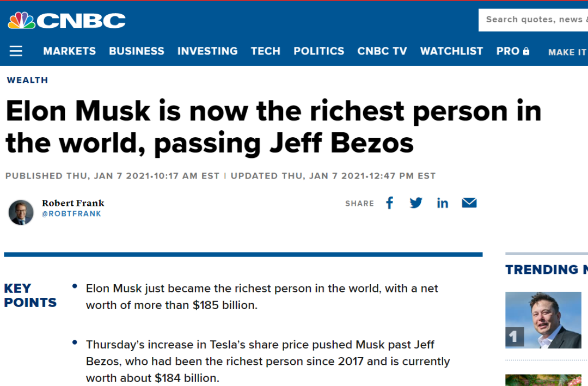This screenshot has width=588, height=386.
Task: Go to the Investing section
Action: 207,51
